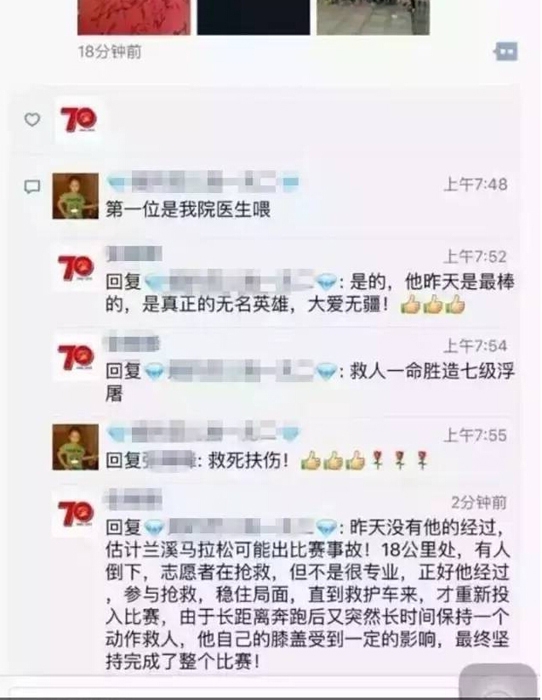Tap the 18分钟前 post timestamp
The width and height of the screenshot is (542, 700).
(110, 52)
